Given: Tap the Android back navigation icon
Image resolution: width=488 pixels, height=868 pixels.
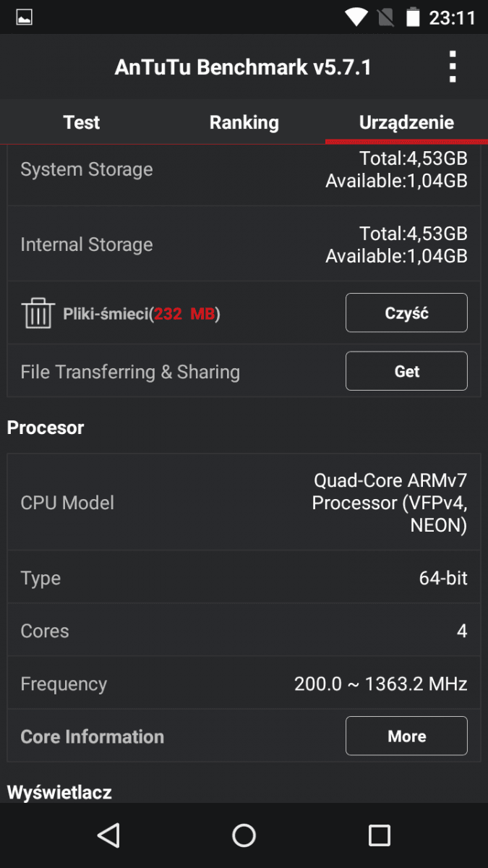Looking at the screenshot, I should pos(108,835).
